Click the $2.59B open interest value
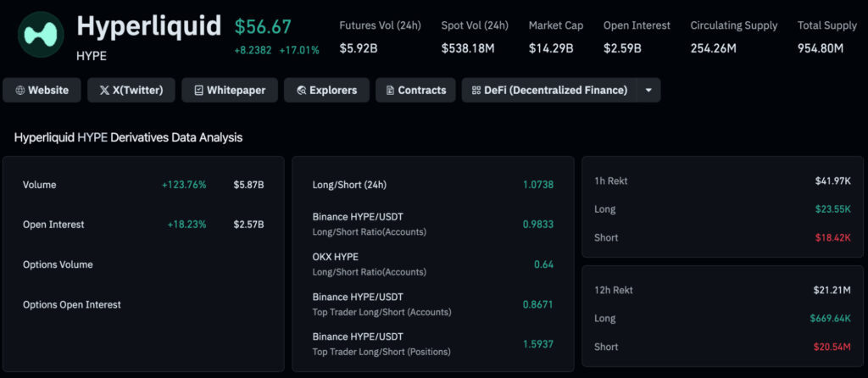The height and width of the screenshot is (378, 868). pos(622,48)
